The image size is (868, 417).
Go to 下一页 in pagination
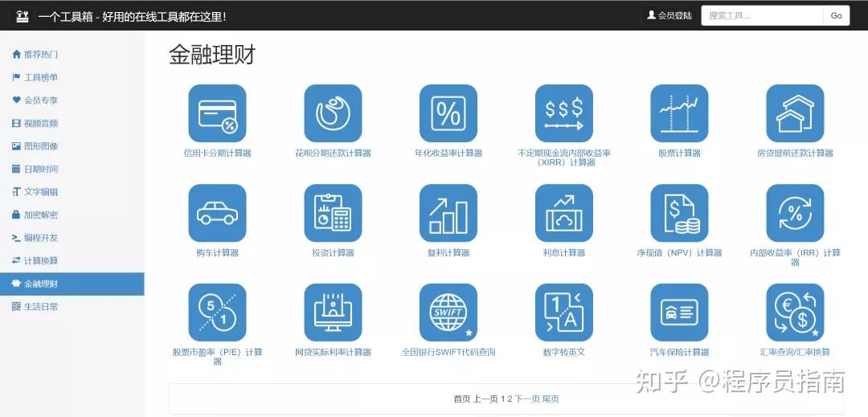tap(526, 399)
